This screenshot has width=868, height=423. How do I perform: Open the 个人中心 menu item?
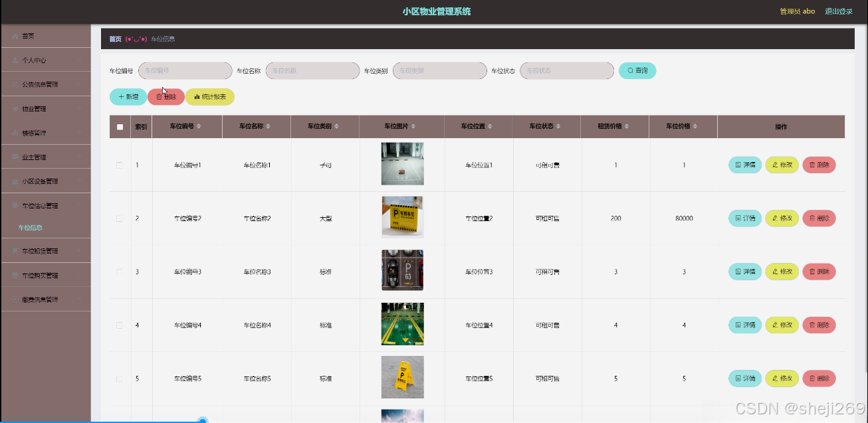[x=45, y=60]
